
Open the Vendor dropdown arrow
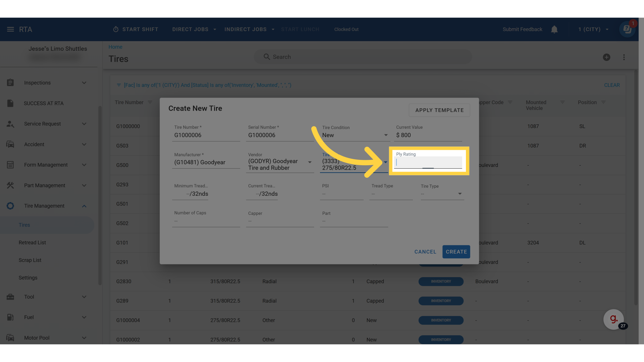pyautogui.click(x=310, y=162)
